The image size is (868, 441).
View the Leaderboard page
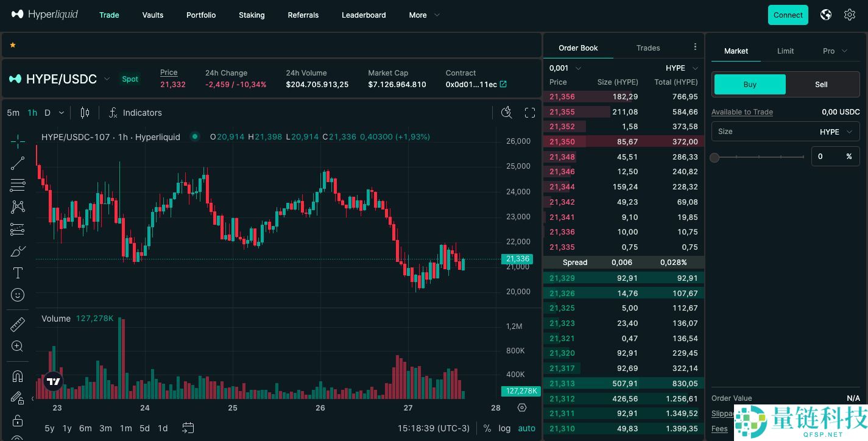pos(364,15)
